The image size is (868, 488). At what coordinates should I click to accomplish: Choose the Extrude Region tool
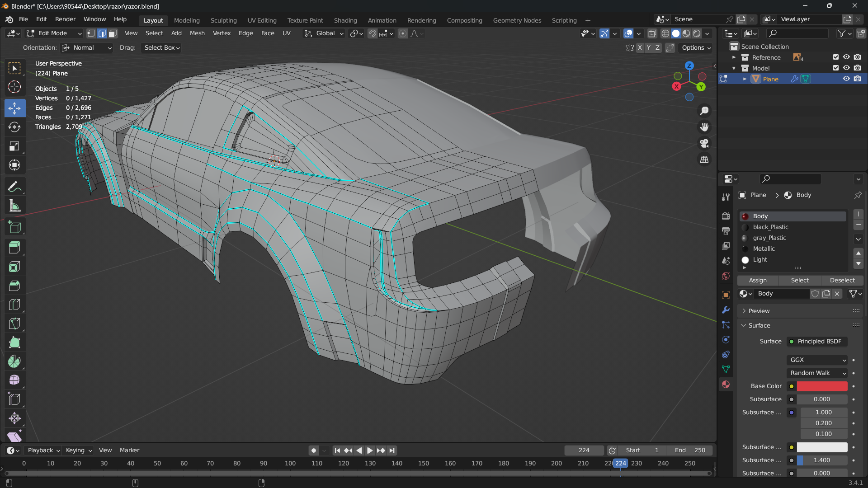pos(14,247)
